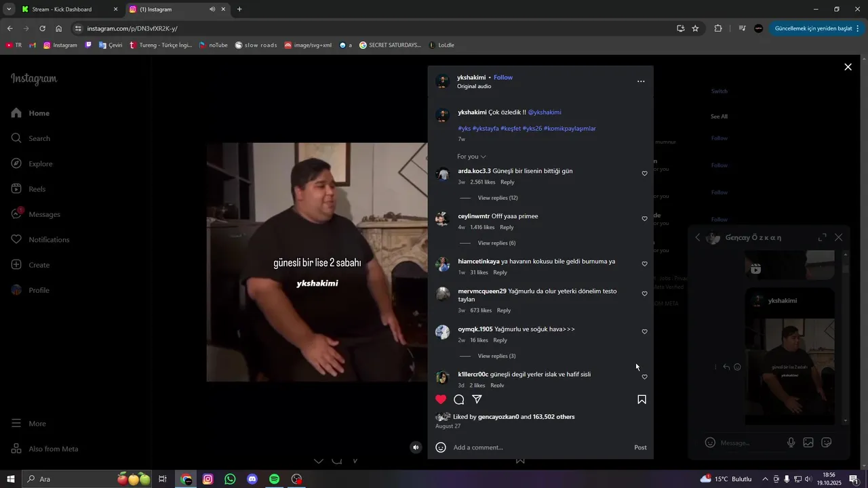Go back in the Gençay Özkan chat
The width and height of the screenshot is (868, 488).
coord(698,237)
